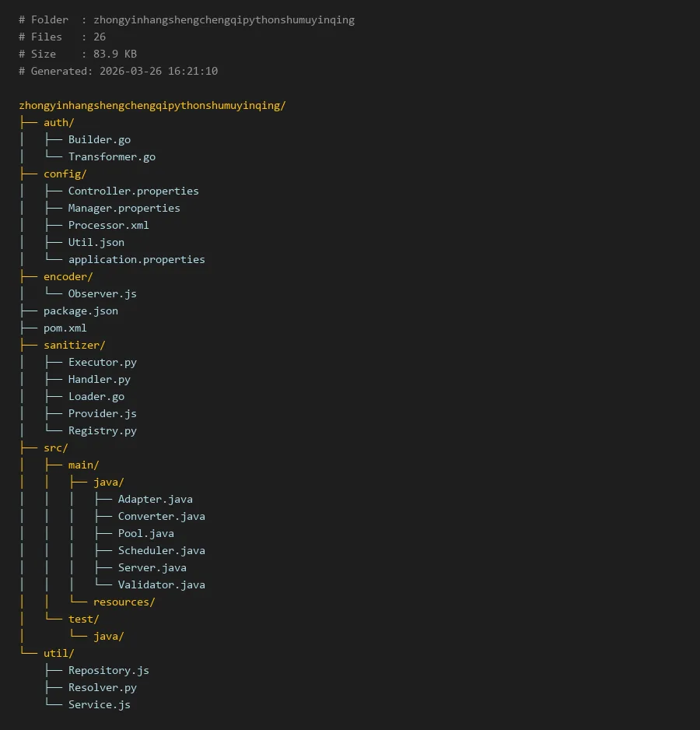Open the Processor.xml file
The image size is (700, 730).
pyautogui.click(x=108, y=225)
